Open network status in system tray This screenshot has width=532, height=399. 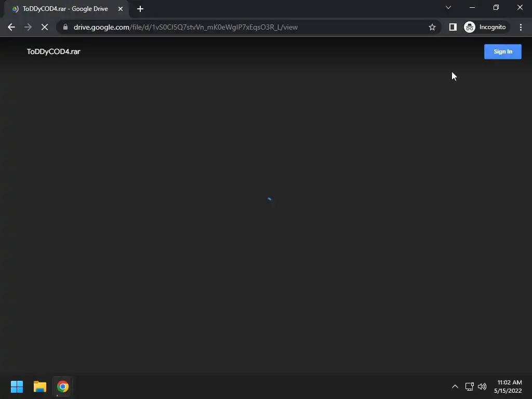tap(469, 387)
